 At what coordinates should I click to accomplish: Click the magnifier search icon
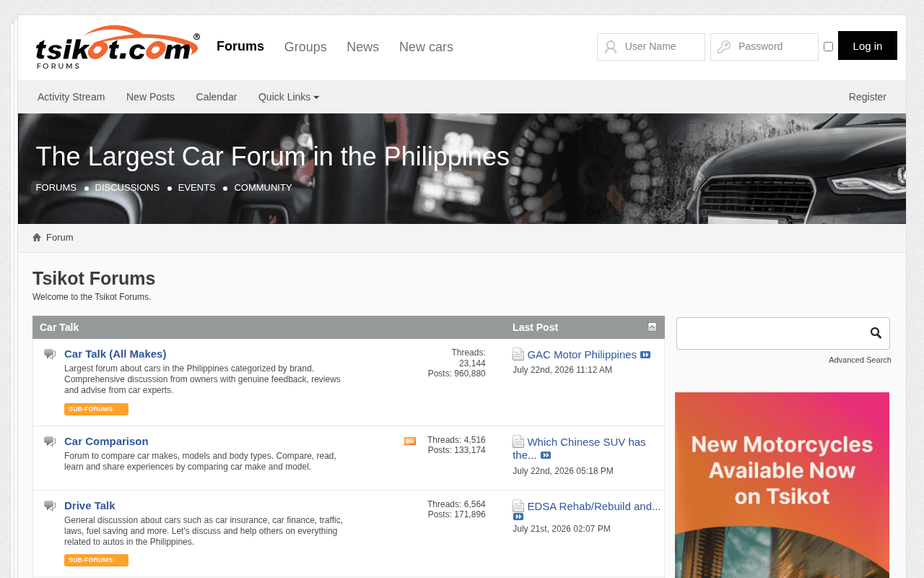[x=876, y=333]
